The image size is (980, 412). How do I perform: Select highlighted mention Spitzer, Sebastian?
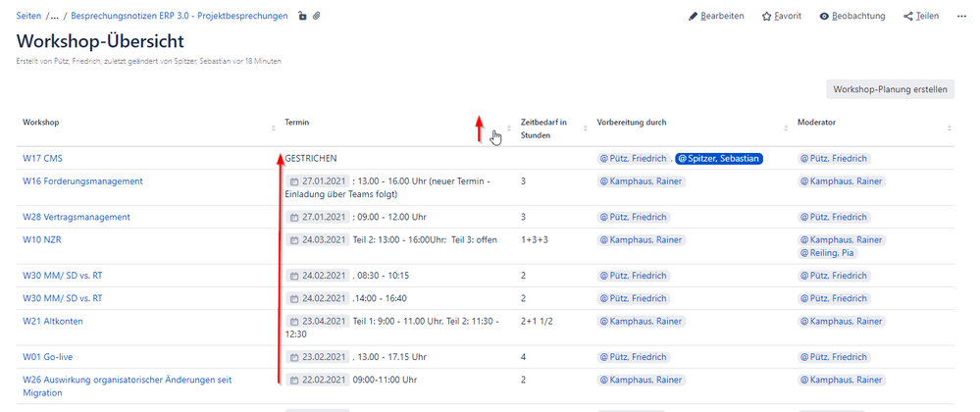(719, 159)
